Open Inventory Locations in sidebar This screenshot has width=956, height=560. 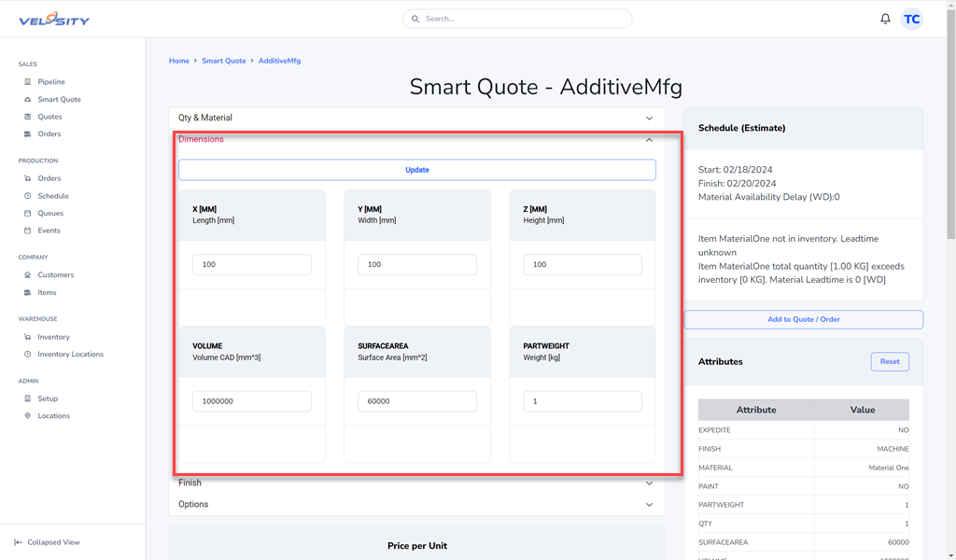[70, 355]
